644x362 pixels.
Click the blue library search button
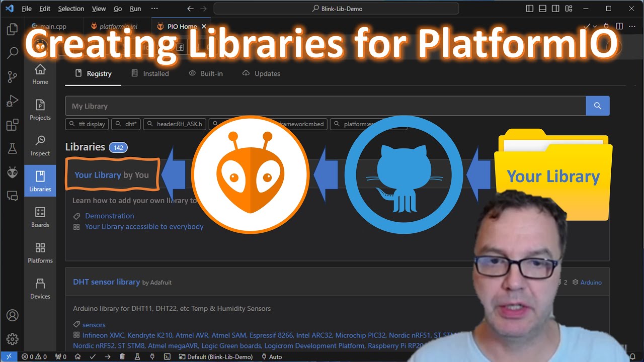point(598,106)
